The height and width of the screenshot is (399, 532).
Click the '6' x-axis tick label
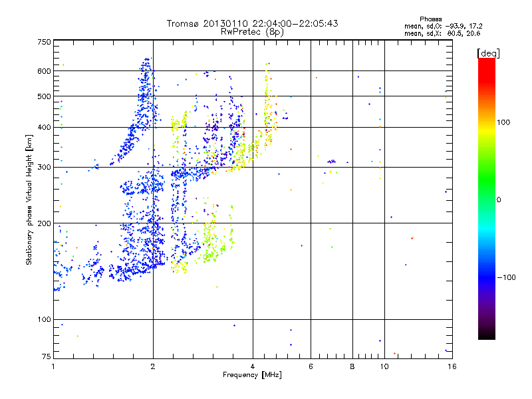click(x=311, y=366)
